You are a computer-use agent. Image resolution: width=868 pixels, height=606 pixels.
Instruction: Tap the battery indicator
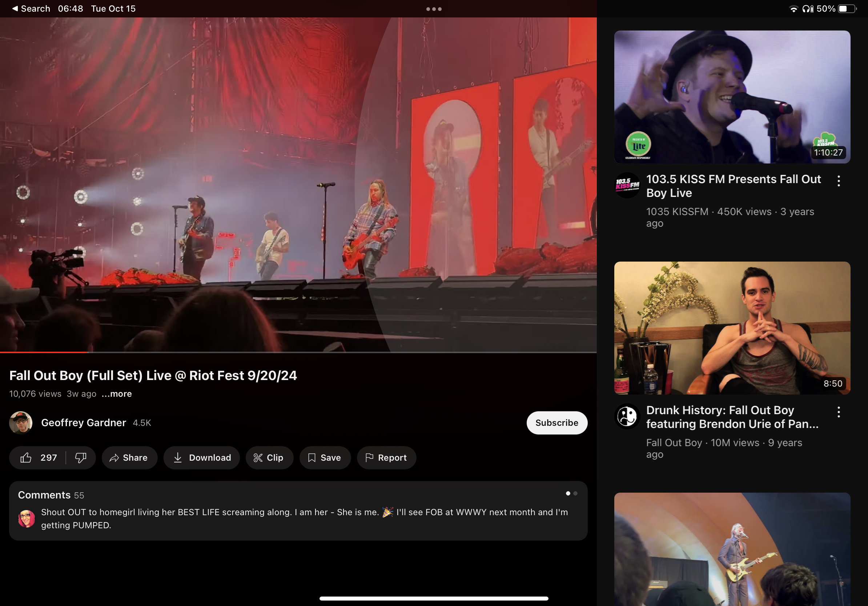847,9
